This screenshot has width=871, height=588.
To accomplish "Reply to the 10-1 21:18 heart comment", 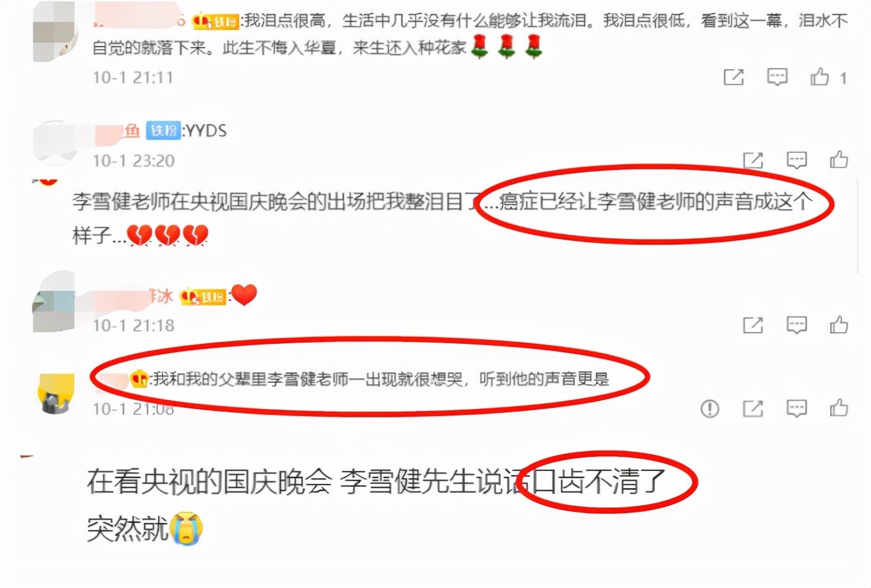I will pos(796,325).
